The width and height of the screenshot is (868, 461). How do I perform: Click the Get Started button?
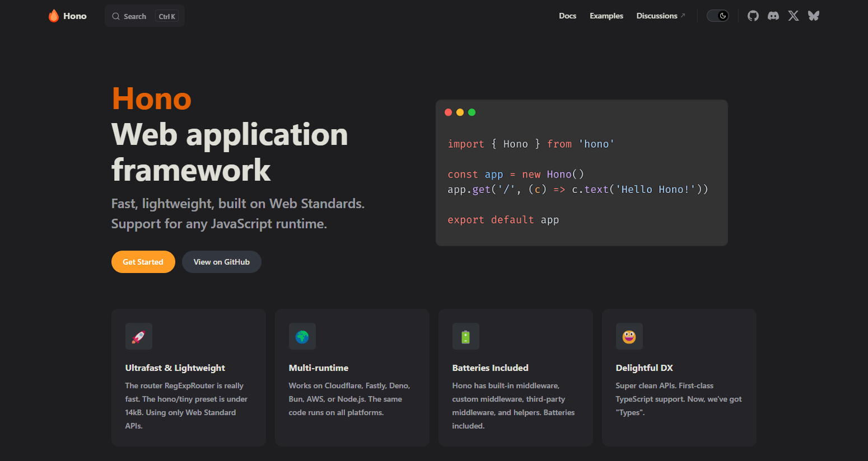[x=143, y=262]
